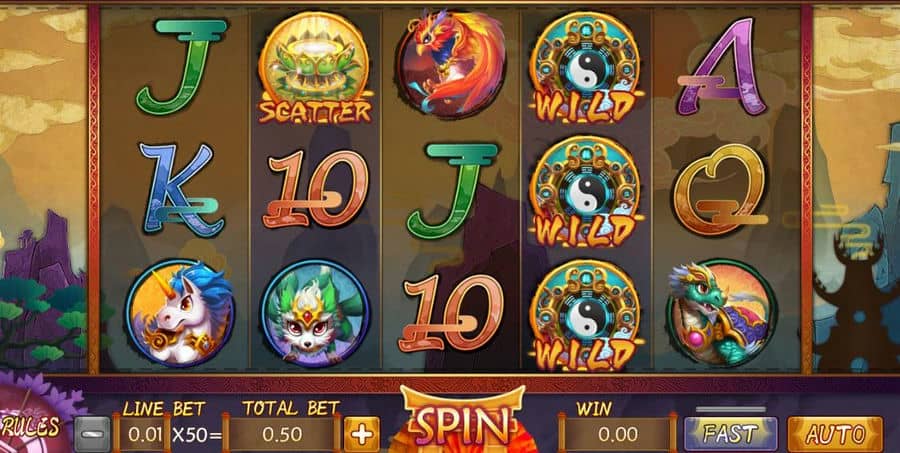
Task: Select the green J on the first reel
Action: pyautogui.click(x=181, y=67)
